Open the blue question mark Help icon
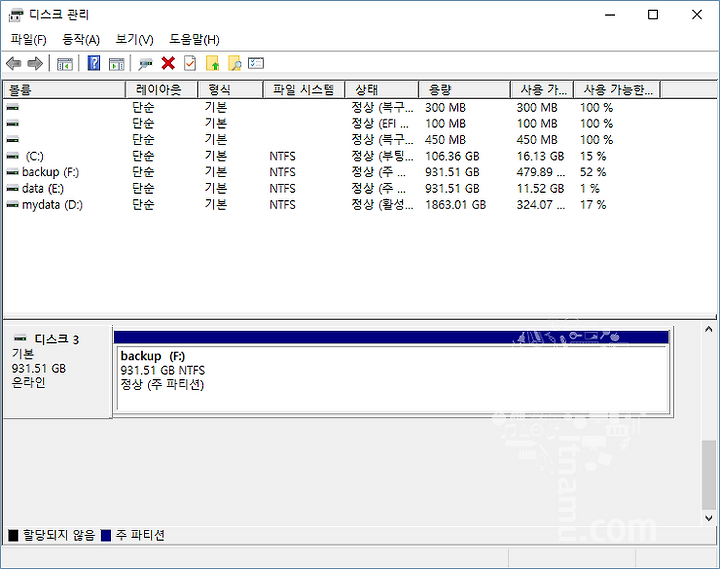 point(94,63)
